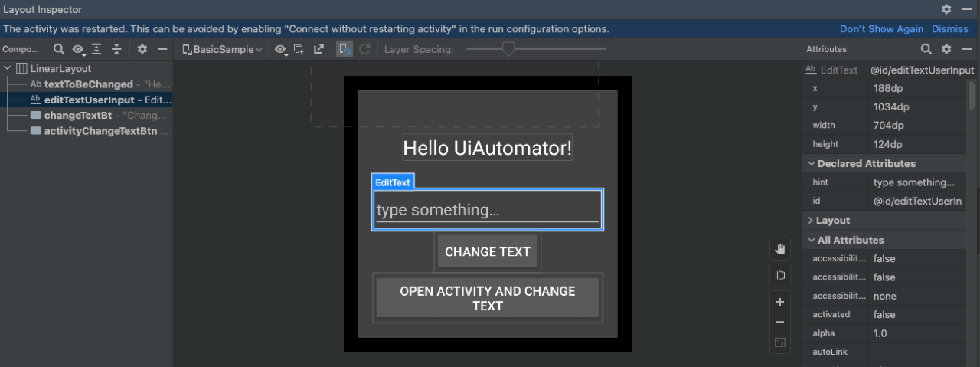The image size is (980, 367).
Task: Select the Pan hand tool
Action: 780,249
